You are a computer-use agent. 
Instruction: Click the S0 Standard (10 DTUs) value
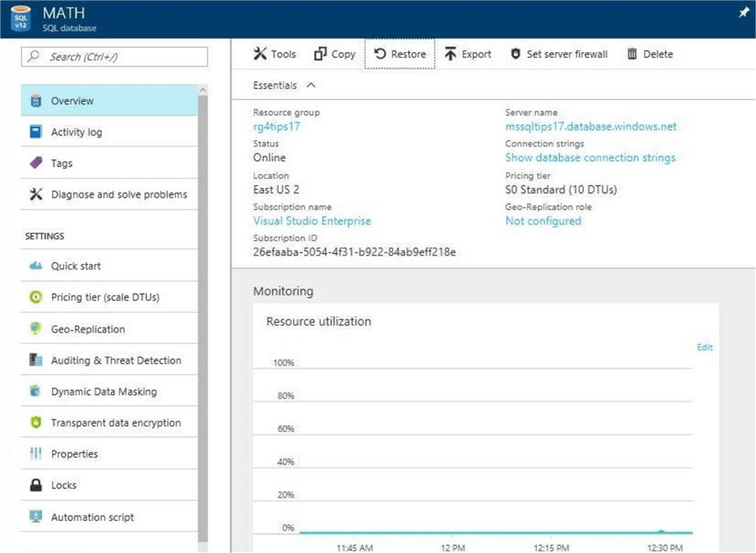pos(561,190)
